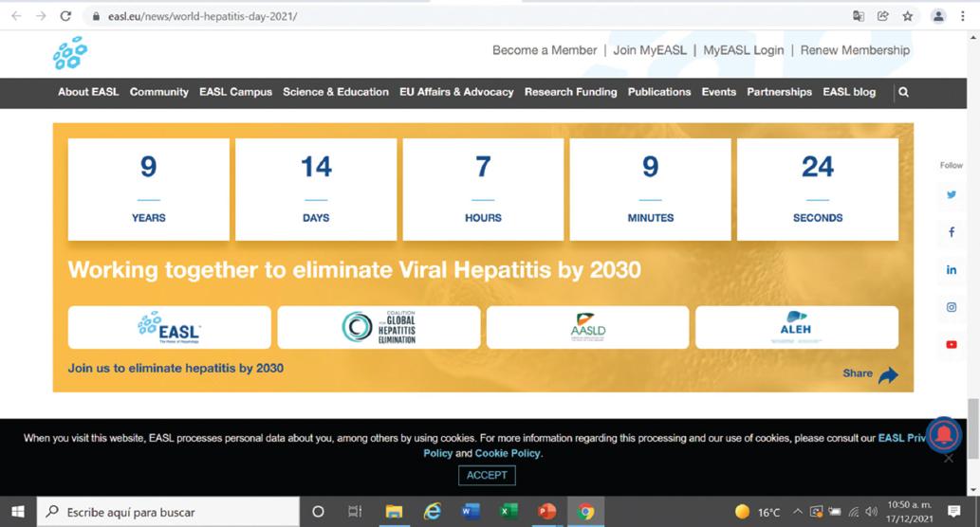980x527 pixels.
Task: Click the search magnifier in navigation bar
Action: (x=903, y=92)
